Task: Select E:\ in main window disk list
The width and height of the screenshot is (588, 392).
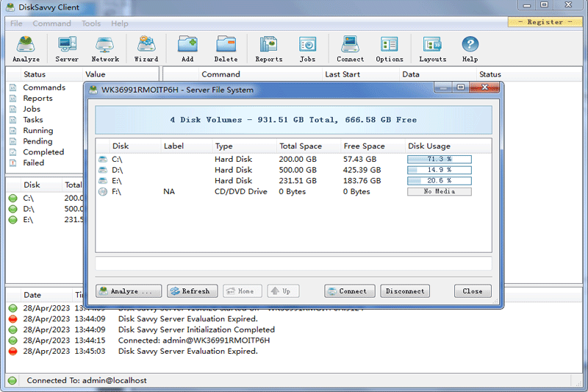Action: [x=28, y=220]
